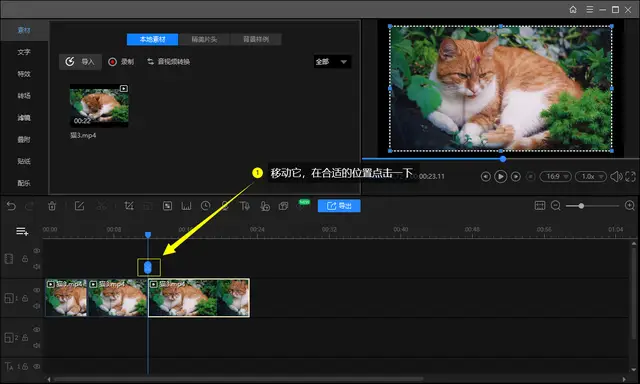Click the preview progress slider handle
The height and width of the screenshot is (384, 640).
(x=503, y=159)
